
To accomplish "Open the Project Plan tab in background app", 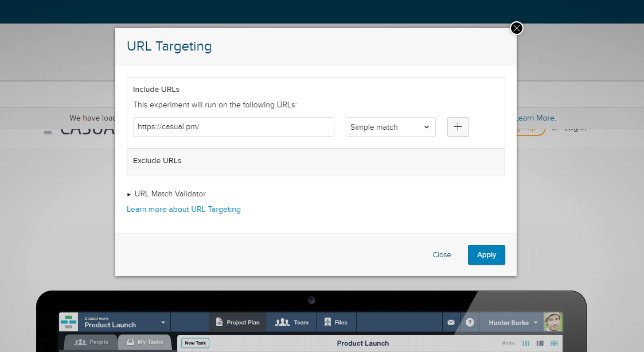I will pos(238,322).
